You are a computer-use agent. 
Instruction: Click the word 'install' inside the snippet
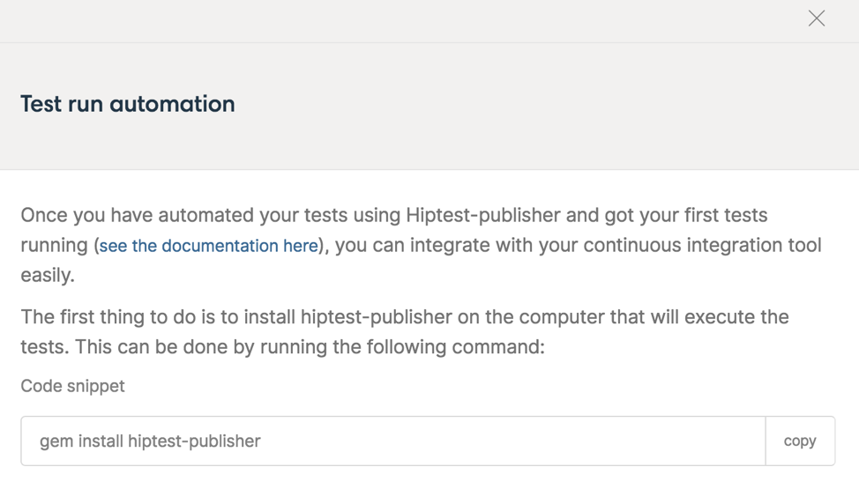pos(101,441)
